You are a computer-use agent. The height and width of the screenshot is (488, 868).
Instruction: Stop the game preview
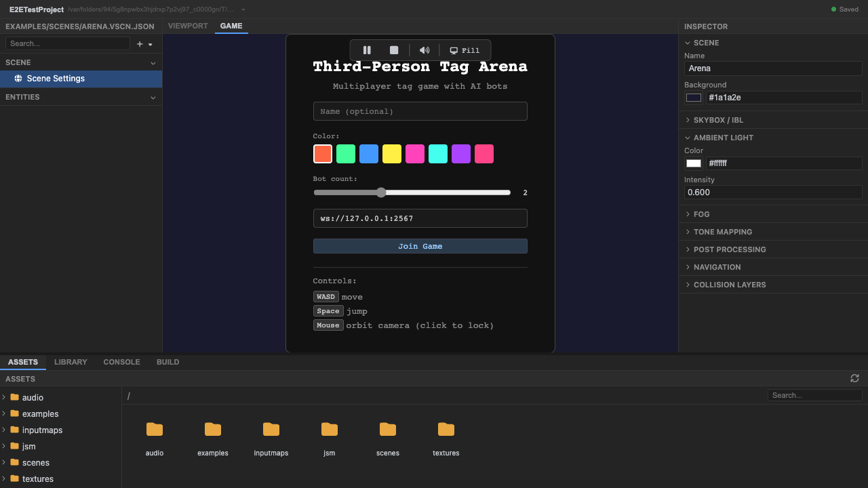click(394, 50)
